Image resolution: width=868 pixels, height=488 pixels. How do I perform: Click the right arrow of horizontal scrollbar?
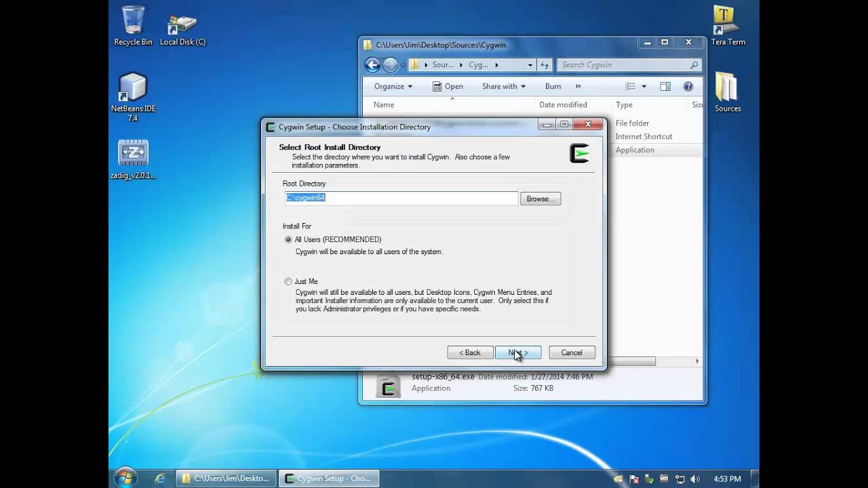tap(697, 361)
